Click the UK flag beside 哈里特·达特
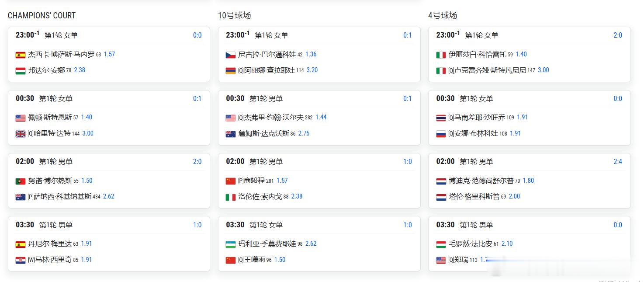This screenshot has height=282, width=644. coord(21,134)
